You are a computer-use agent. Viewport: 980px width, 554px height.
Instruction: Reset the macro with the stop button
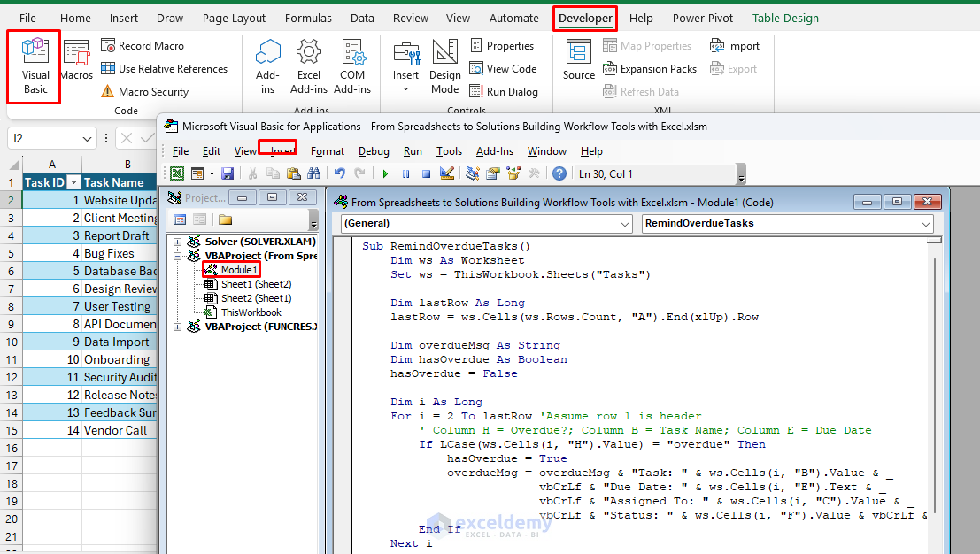[x=426, y=173]
